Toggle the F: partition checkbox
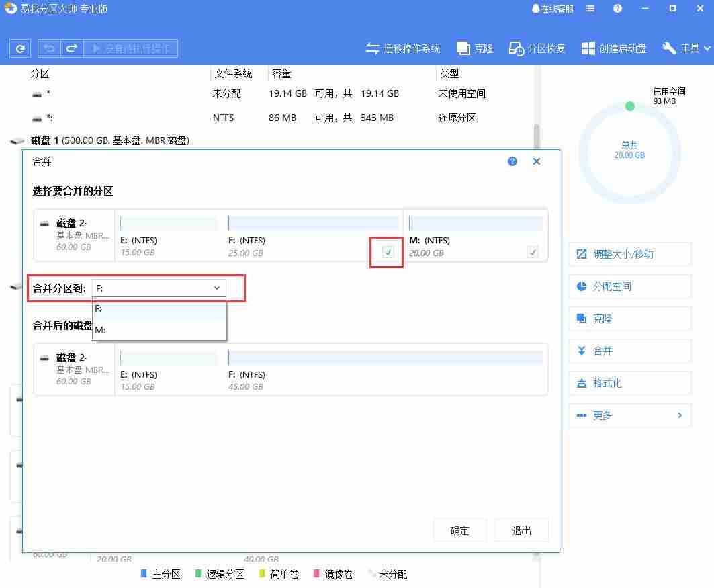 coord(388,252)
